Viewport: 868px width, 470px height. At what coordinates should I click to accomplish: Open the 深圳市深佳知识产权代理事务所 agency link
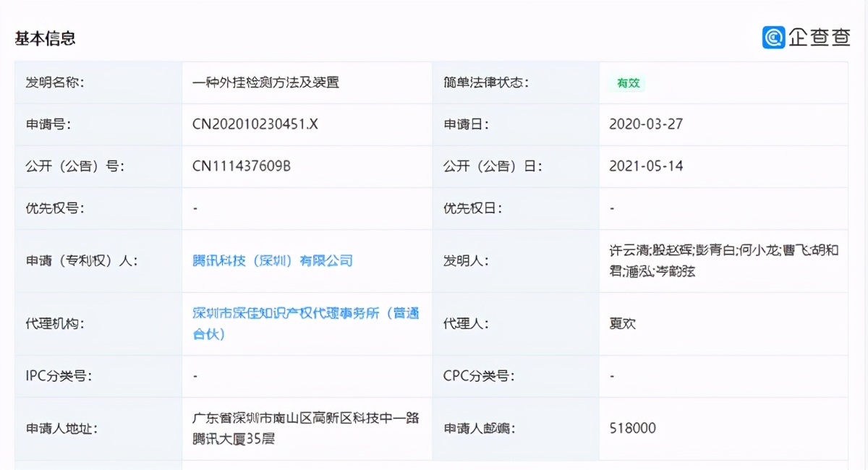(x=304, y=314)
